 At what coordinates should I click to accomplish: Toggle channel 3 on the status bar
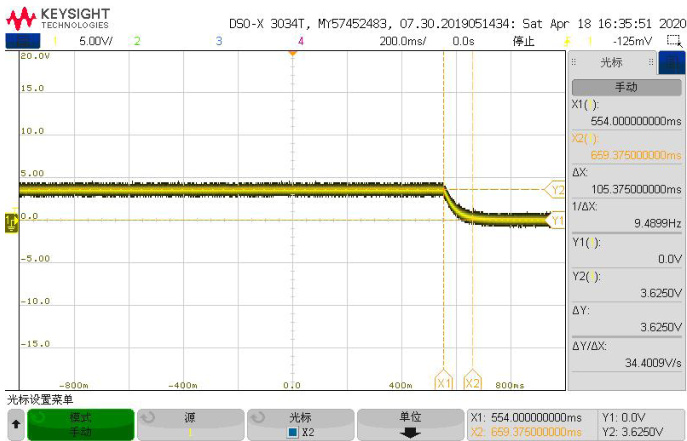[219, 41]
